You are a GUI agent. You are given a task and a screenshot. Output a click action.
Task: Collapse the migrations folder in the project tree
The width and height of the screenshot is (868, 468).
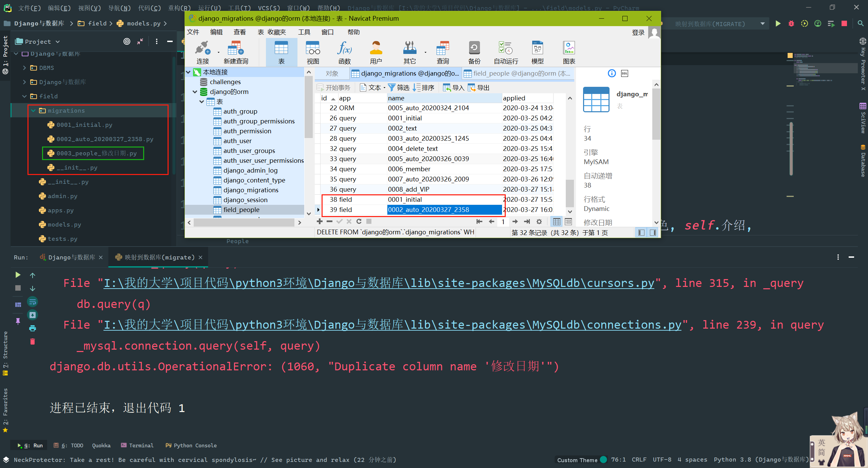pyautogui.click(x=33, y=111)
